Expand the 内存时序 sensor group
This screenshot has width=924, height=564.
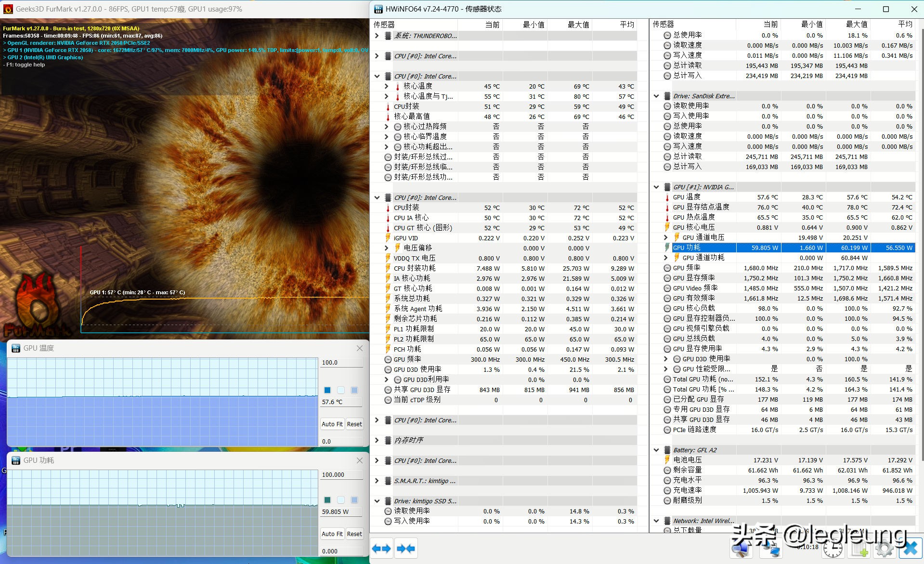tap(377, 440)
